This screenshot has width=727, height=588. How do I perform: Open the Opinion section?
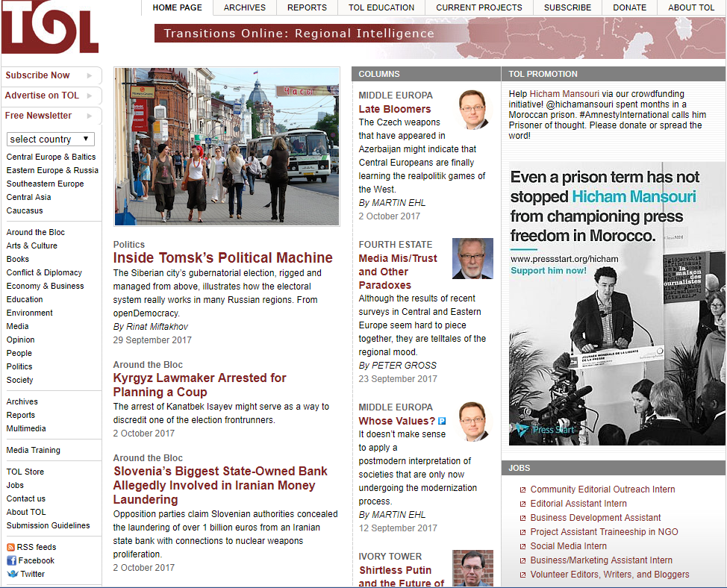point(20,340)
